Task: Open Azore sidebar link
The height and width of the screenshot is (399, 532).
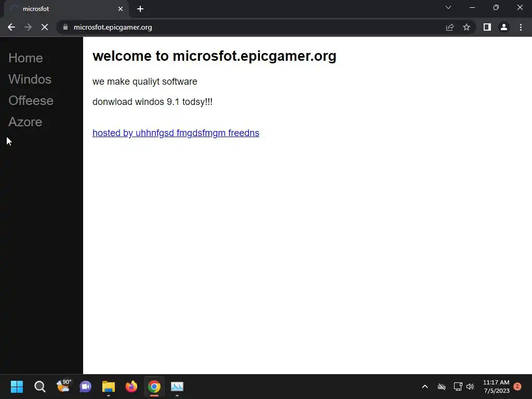Action: click(25, 122)
